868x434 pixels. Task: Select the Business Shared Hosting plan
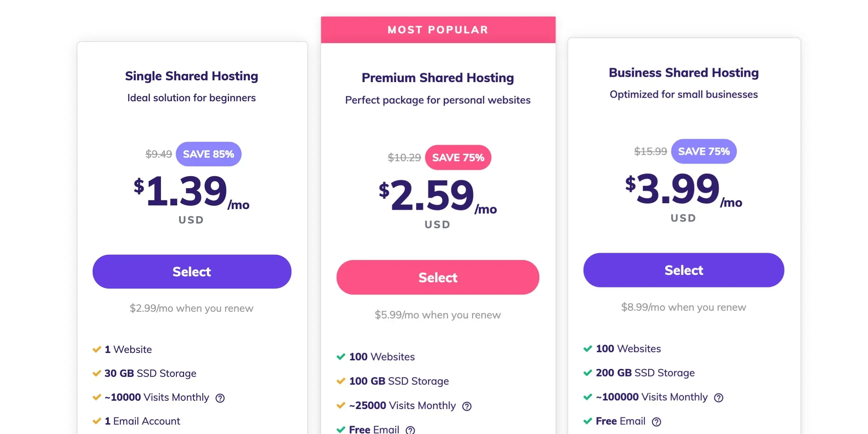click(684, 270)
